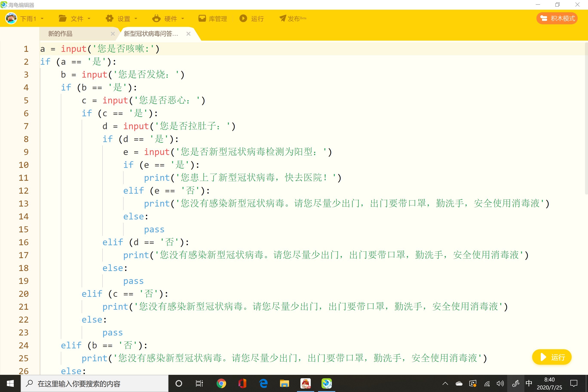
Task: Click the top toolbar 运行 play icon
Action: 243,18
